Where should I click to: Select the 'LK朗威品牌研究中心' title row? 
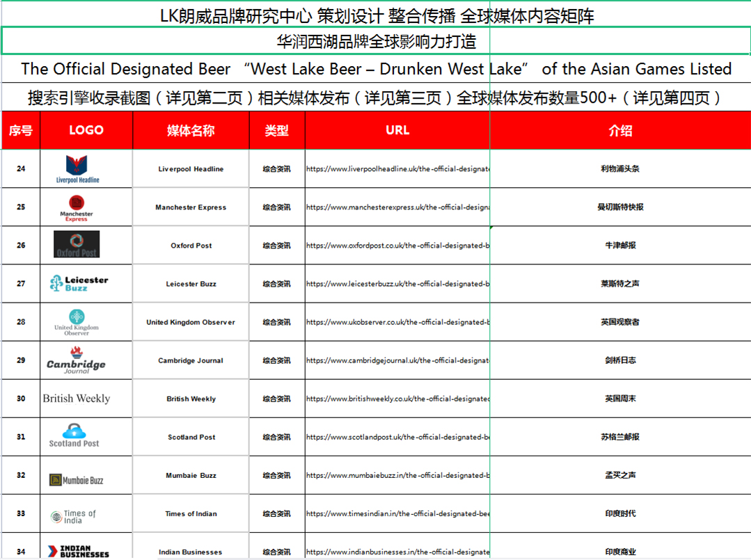(x=377, y=16)
